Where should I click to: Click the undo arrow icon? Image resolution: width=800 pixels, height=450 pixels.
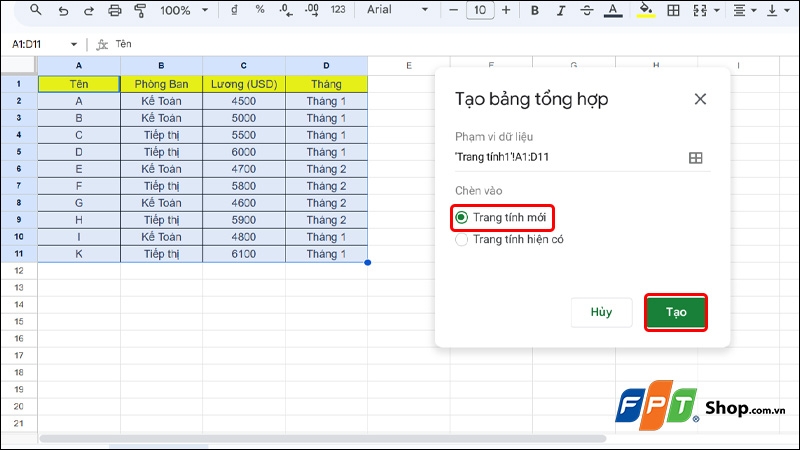pos(63,10)
